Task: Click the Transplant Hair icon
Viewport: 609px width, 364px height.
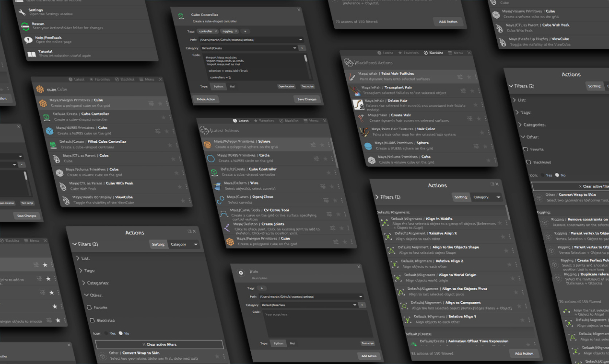Action: [355, 90]
